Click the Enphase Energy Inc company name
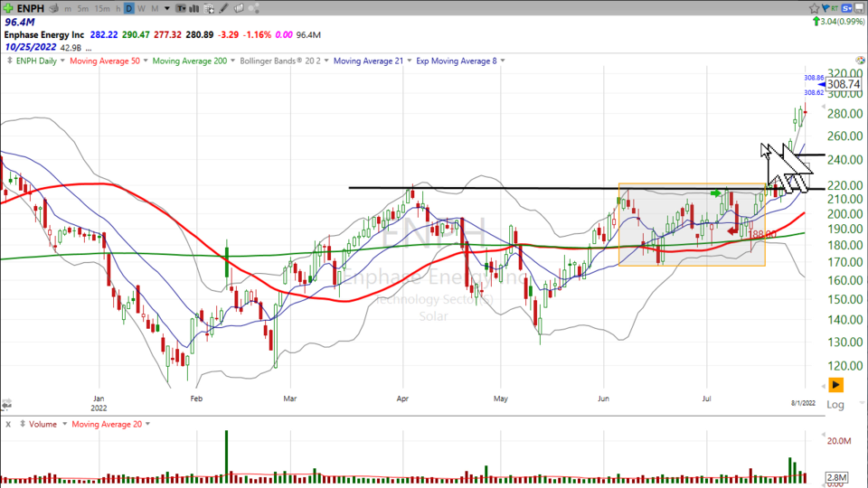Viewport: 868px width, 488px height. click(x=44, y=34)
